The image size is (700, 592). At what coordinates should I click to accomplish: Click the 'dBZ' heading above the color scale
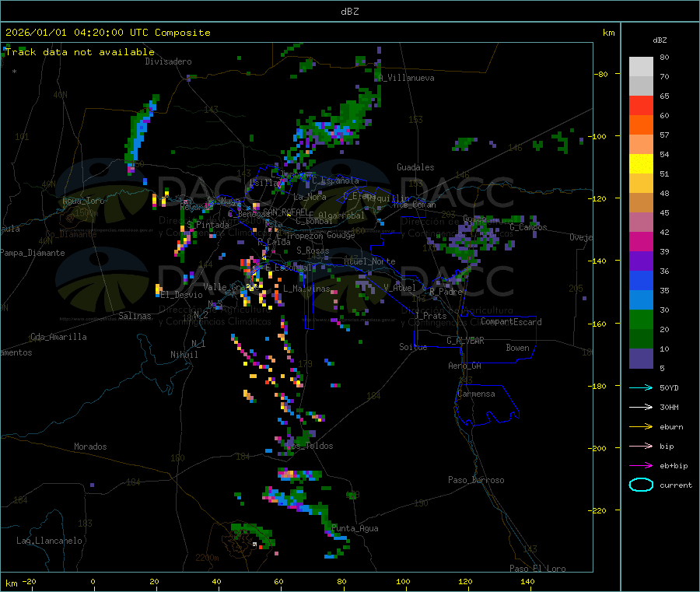(x=660, y=40)
